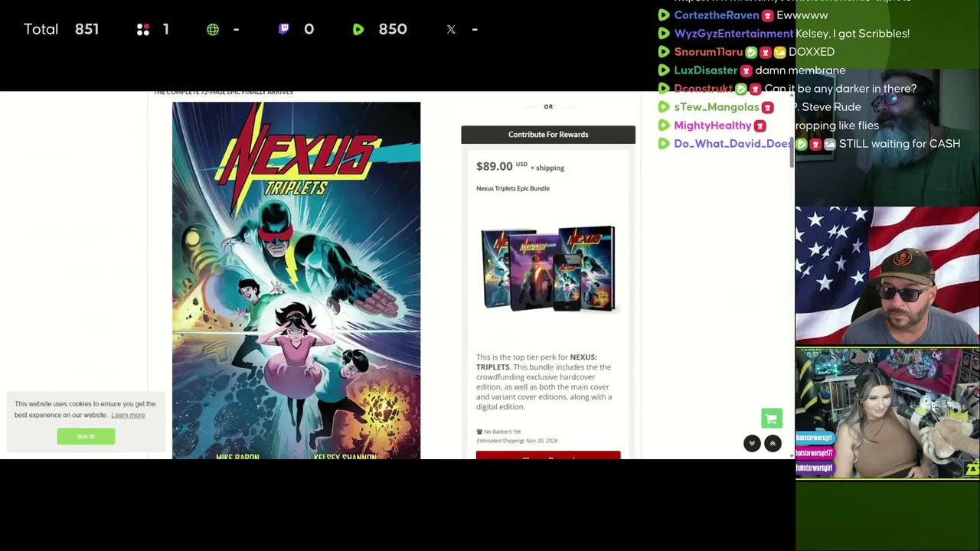Click the green globe icon in the stats bar
Viewport: 980px width, 551px height.
(x=213, y=29)
